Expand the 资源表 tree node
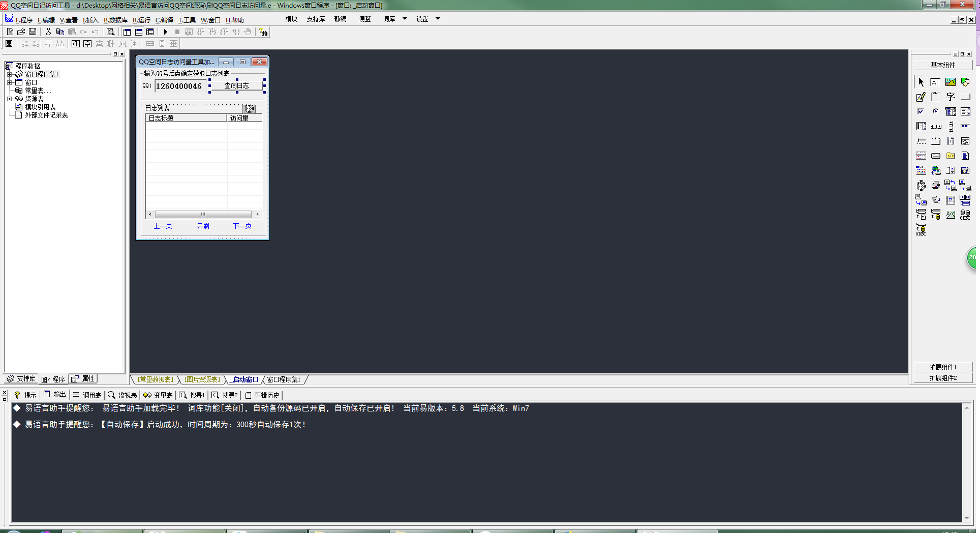The height and width of the screenshot is (533, 980). [x=9, y=99]
